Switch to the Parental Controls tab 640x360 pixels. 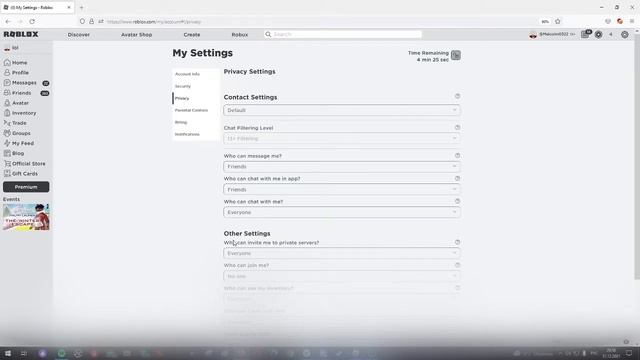click(x=196, y=110)
